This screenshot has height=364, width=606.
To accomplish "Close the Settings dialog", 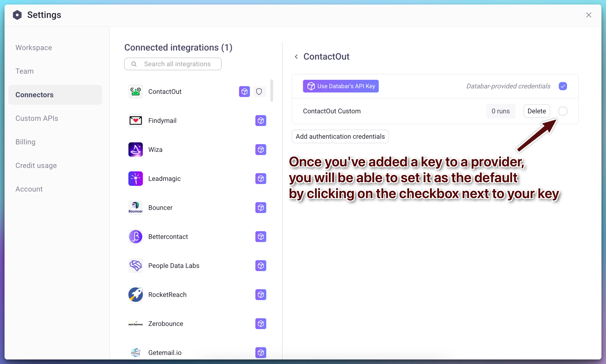I will click(x=589, y=15).
